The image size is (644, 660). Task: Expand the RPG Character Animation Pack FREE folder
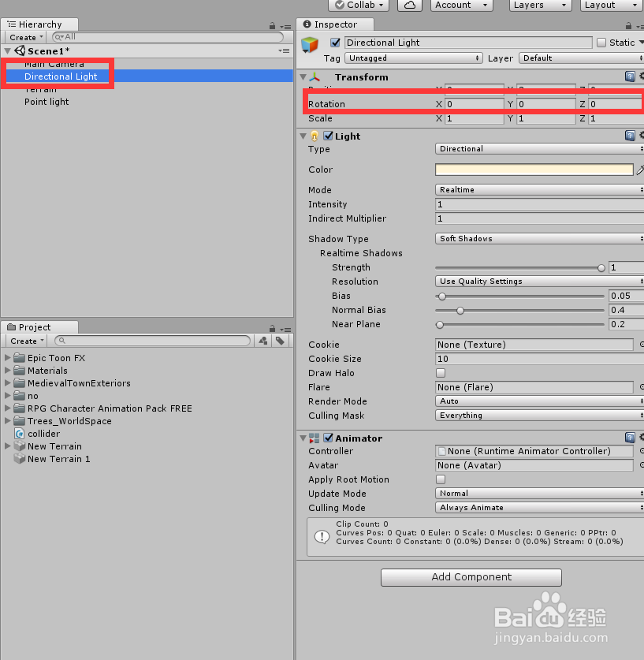coord(8,408)
